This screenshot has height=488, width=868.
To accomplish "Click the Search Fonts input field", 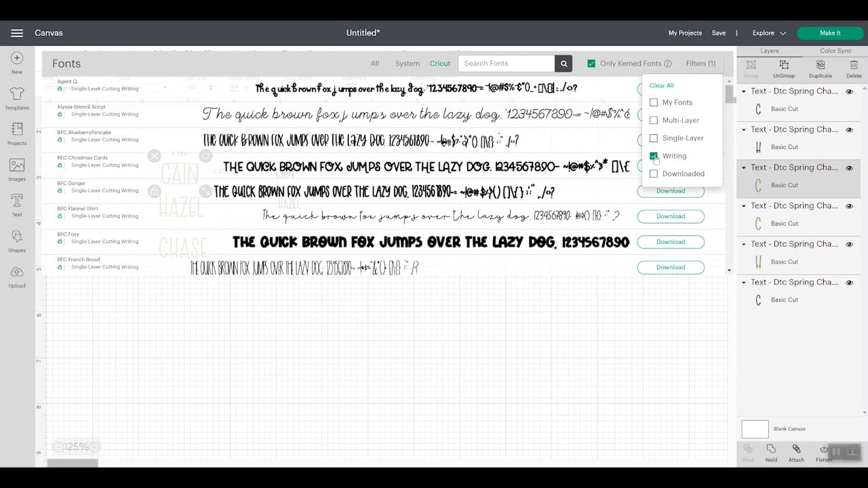I will coord(507,63).
